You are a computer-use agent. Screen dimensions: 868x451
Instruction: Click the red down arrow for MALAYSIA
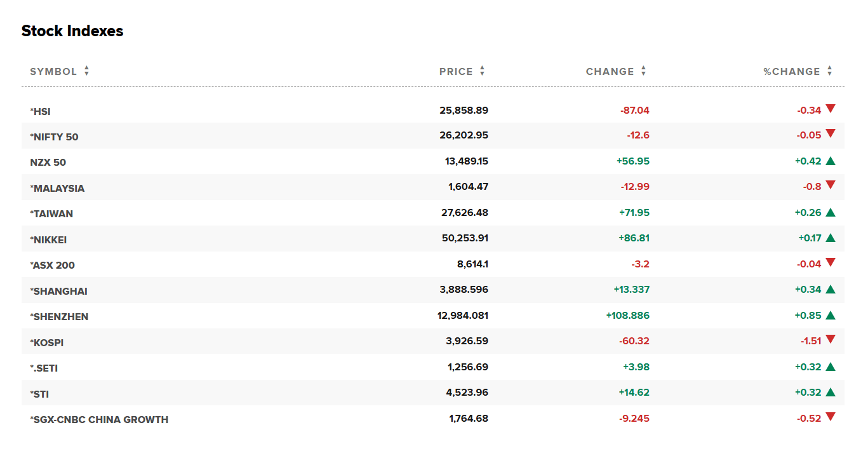(830, 185)
